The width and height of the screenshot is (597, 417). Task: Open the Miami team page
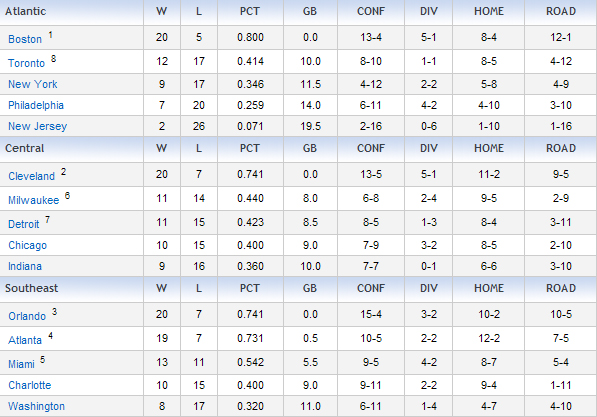[x=21, y=364]
